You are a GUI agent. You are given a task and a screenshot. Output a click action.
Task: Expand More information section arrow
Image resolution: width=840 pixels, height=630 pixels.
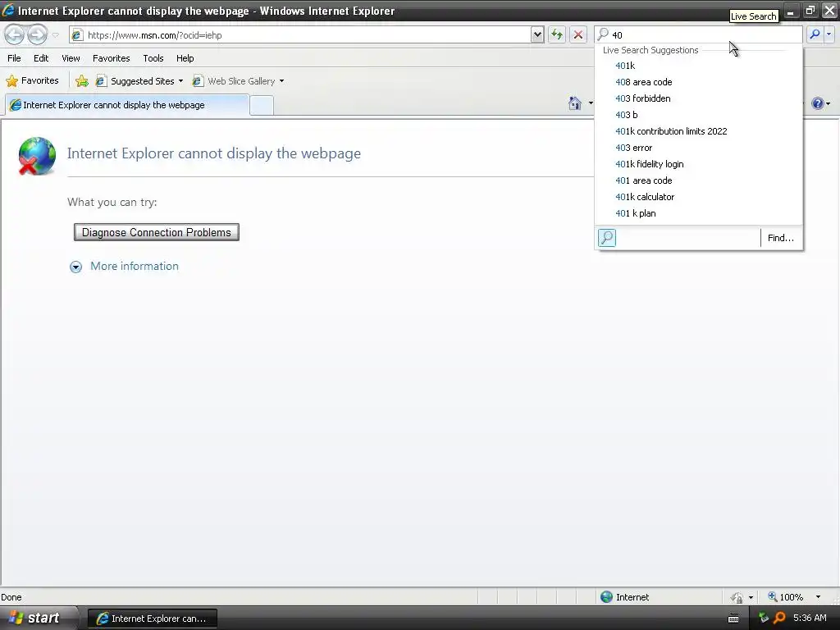pos(75,267)
